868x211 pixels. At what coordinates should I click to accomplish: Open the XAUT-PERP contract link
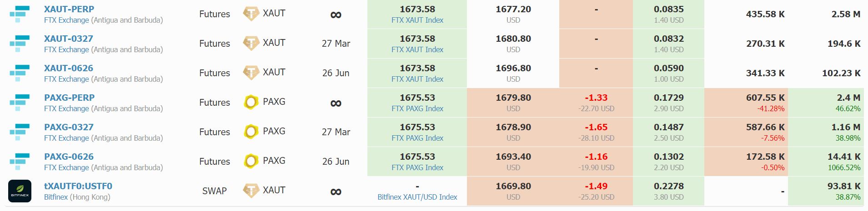(x=69, y=9)
